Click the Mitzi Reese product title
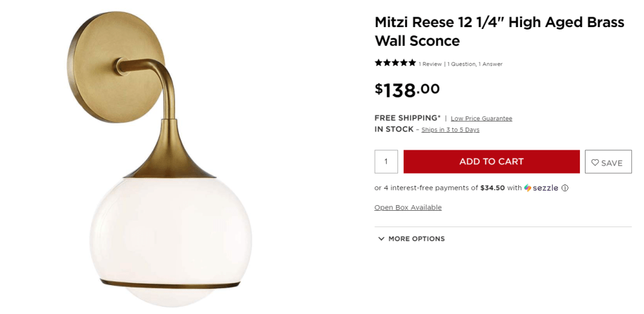Screen dimensions: 644x314 click(x=499, y=31)
